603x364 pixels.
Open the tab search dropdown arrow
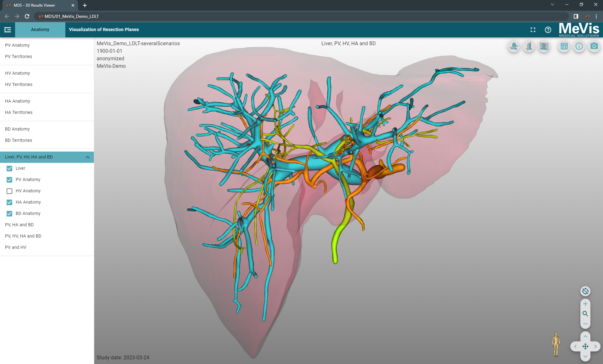coord(552,5)
